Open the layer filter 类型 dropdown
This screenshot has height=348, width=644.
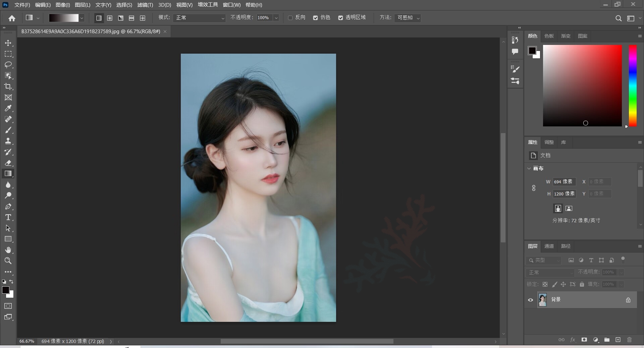(543, 260)
